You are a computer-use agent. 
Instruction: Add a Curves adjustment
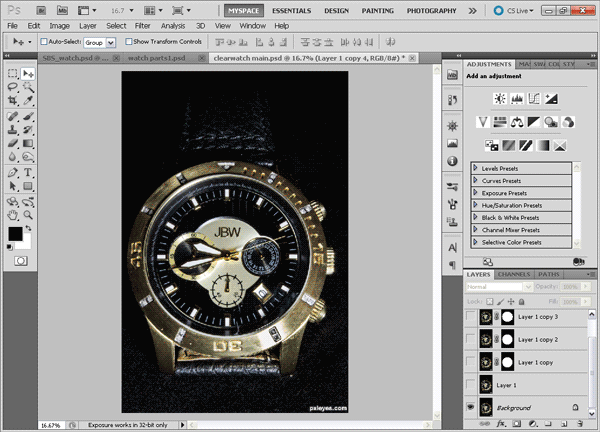(534, 99)
